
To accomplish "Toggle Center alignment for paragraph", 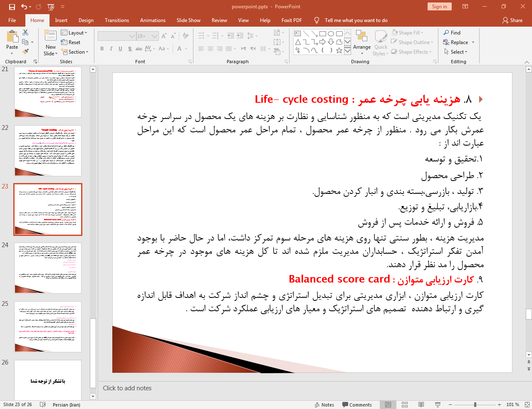I will point(210,49).
